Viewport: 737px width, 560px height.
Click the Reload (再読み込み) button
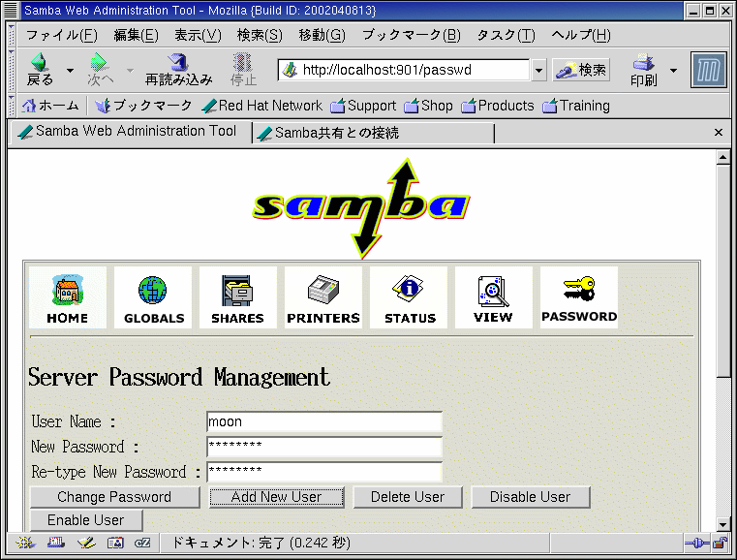178,70
